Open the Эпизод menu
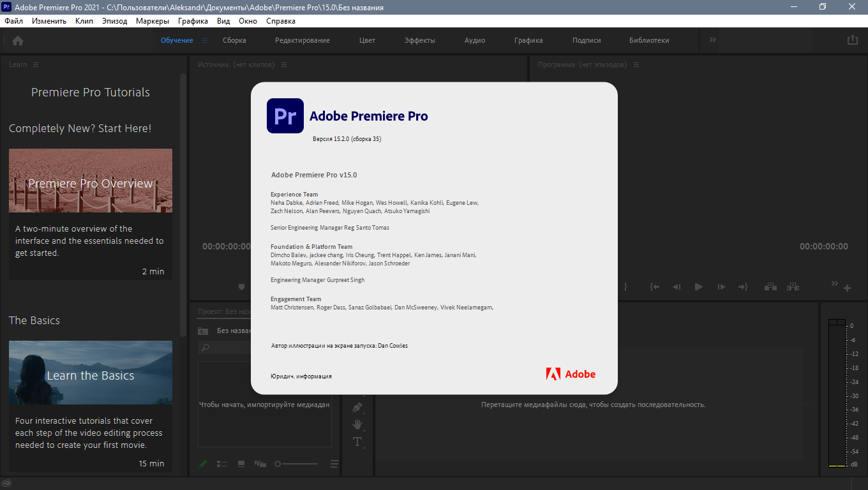868x490 pixels. (x=114, y=21)
